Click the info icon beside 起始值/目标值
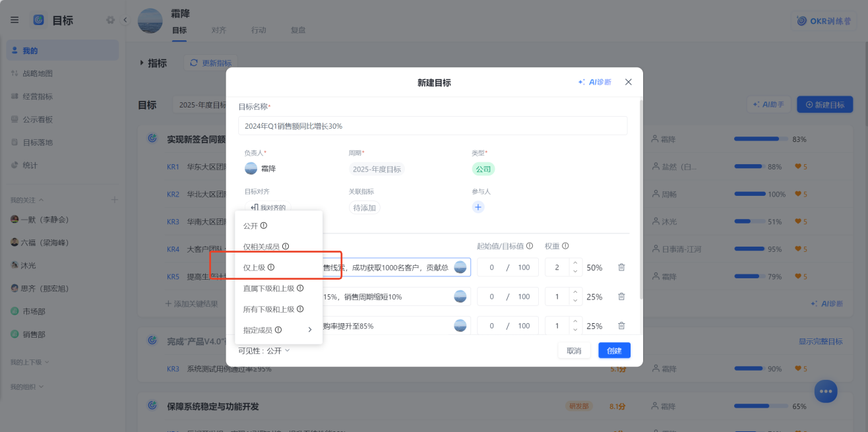This screenshot has width=868, height=432. click(530, 246)
